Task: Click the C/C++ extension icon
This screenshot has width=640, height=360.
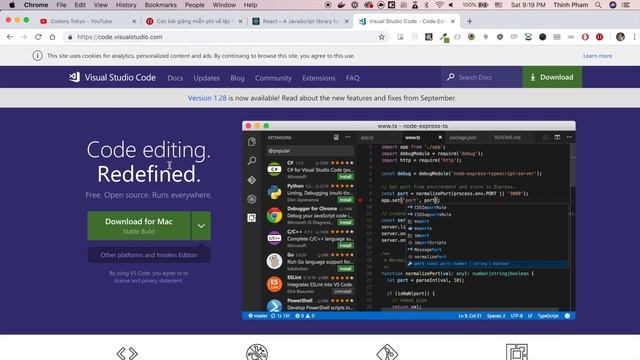Action: click(274, 238)
